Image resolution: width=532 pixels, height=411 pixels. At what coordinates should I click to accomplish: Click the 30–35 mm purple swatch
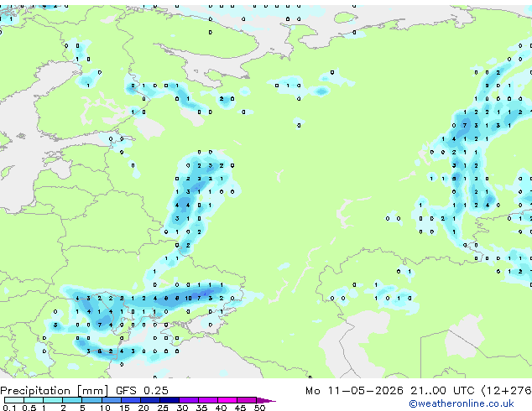pyautogui.click(x=188, y=400)
